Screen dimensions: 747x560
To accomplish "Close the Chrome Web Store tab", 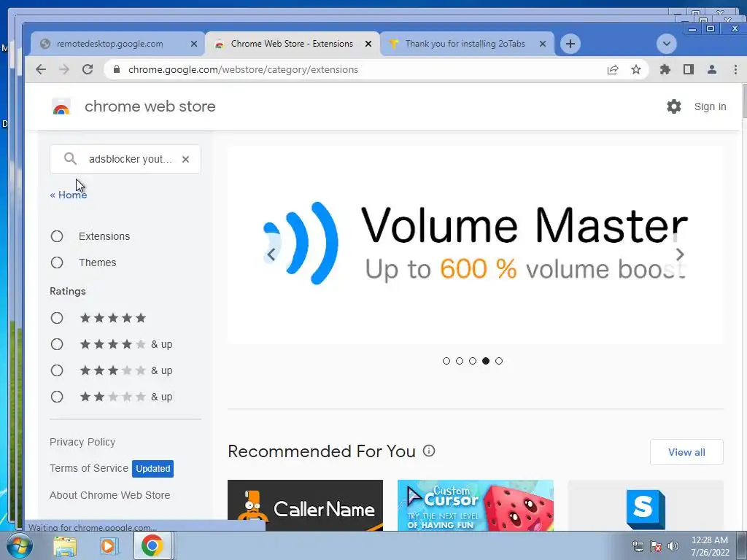I will pyautogui.click(x=368, y=44).
